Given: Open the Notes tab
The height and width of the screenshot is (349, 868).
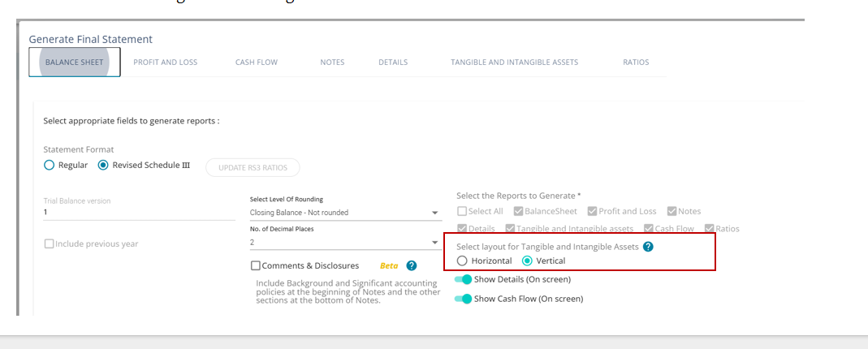Looking at the screenshot, I should [x=332, y=62].
